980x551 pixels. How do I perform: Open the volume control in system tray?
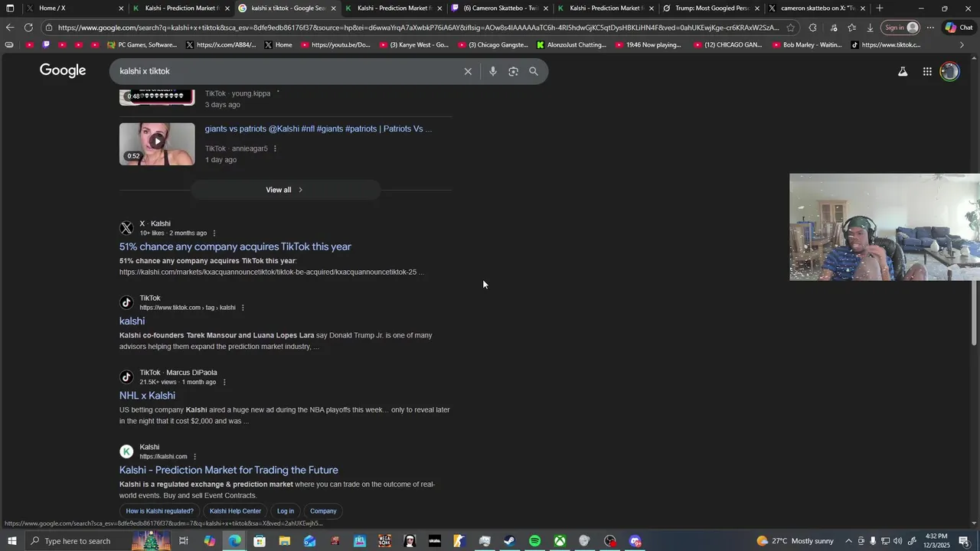click(x=898, y=541)
